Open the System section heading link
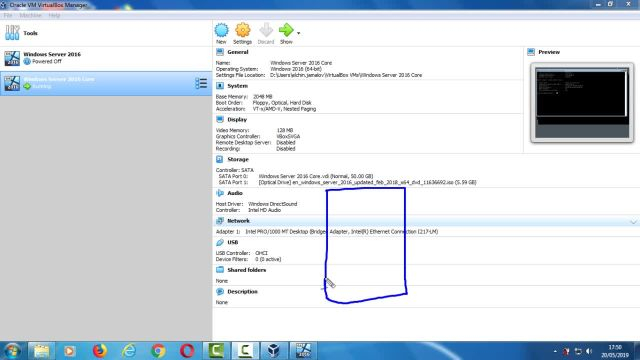The image size is (640, 360). [x=238, y=86]
